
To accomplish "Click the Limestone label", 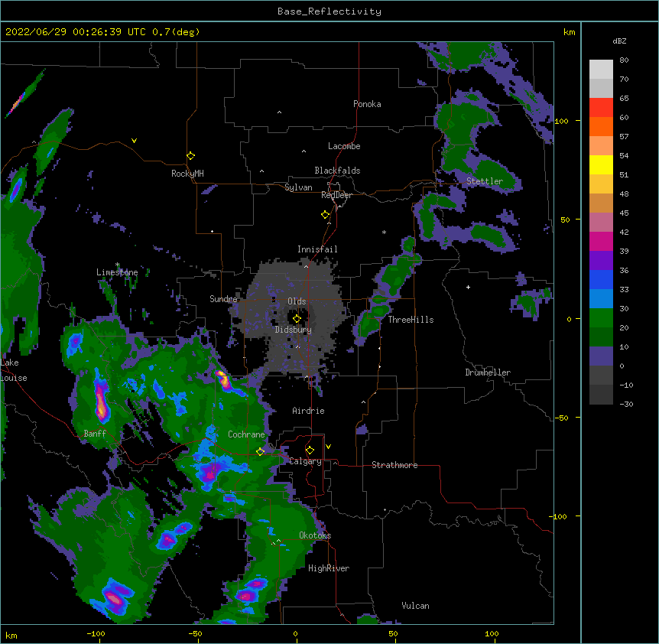I will [x=117, y=272].
